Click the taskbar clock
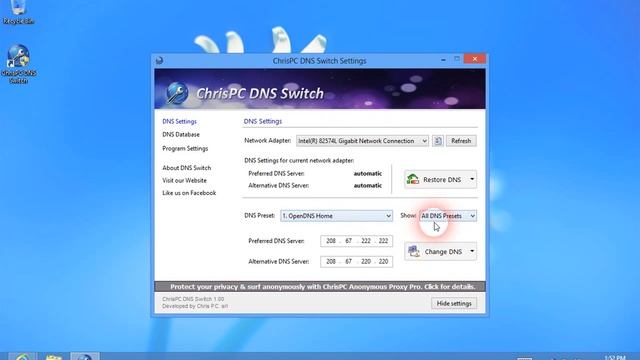This screenshot has width=640, height=360. point(615,358)
